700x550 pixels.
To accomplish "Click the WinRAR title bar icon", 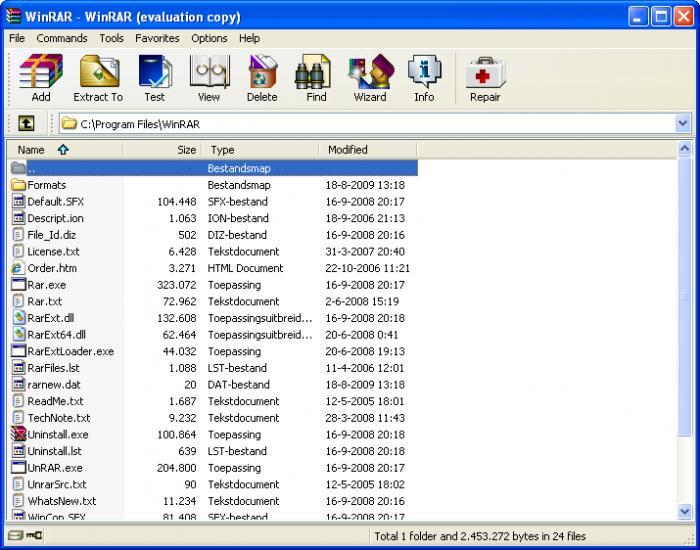I will pos(14,16).
